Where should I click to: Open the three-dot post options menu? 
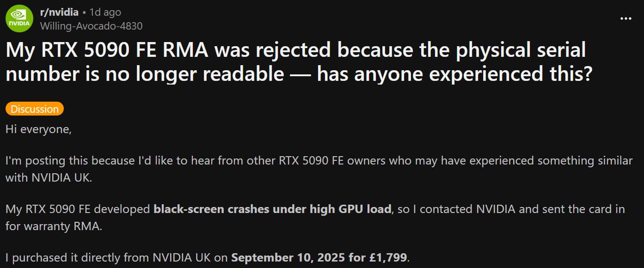click(626, 18)
